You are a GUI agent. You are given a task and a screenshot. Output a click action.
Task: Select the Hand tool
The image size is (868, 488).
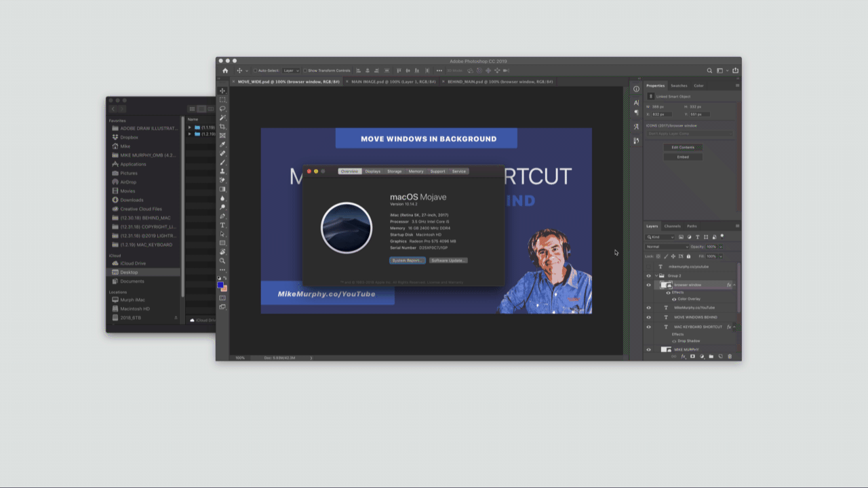click(222, 251)
